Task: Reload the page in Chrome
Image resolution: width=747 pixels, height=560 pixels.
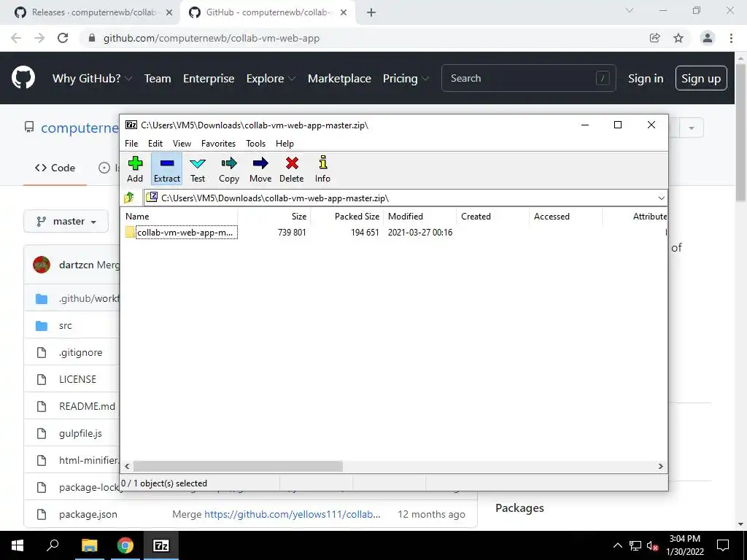Action: point(63,38)
